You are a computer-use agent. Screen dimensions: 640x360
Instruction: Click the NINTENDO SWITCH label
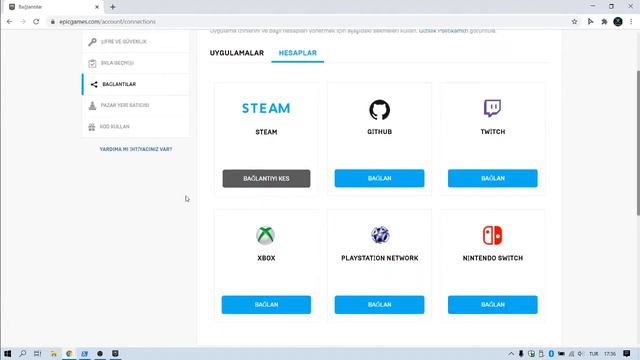click(x=493, y=258)
